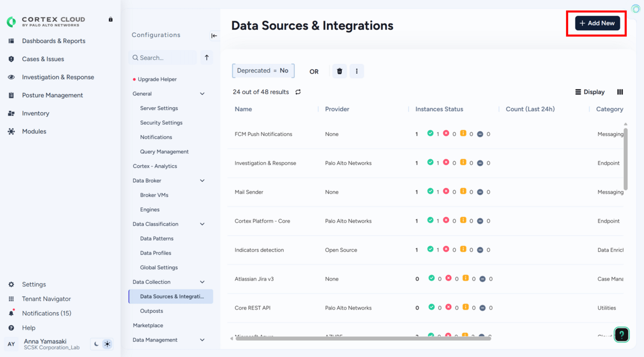Click the Deprecated = No filter chip
The height and width of the screenshot is (357, 644).
263,71
